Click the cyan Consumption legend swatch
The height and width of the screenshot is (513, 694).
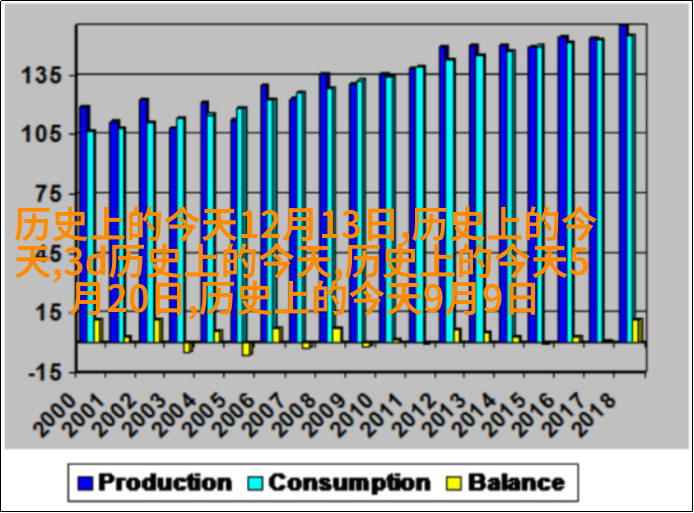tap(255, 483)
